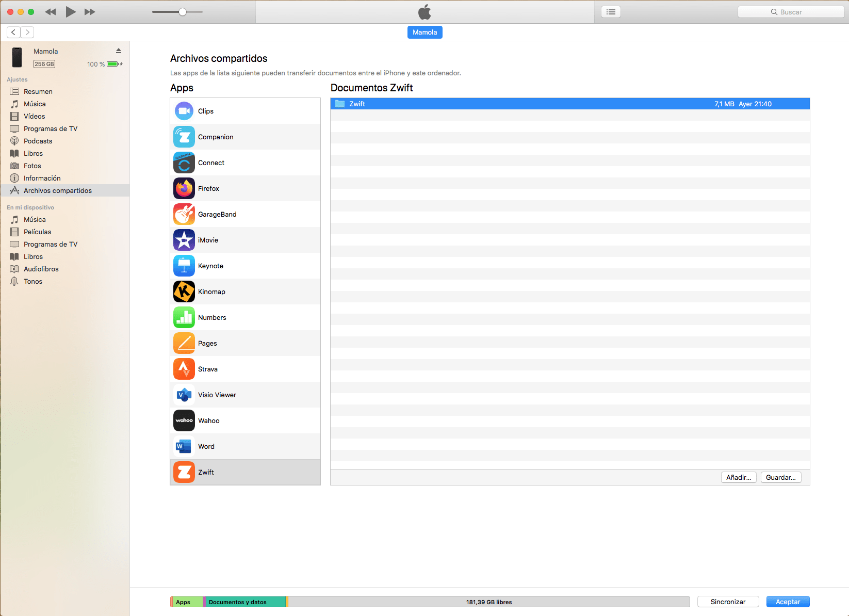
Task: Open Podcasts in the sidebar
Action: pyautogui.click(x=65, y=141)
